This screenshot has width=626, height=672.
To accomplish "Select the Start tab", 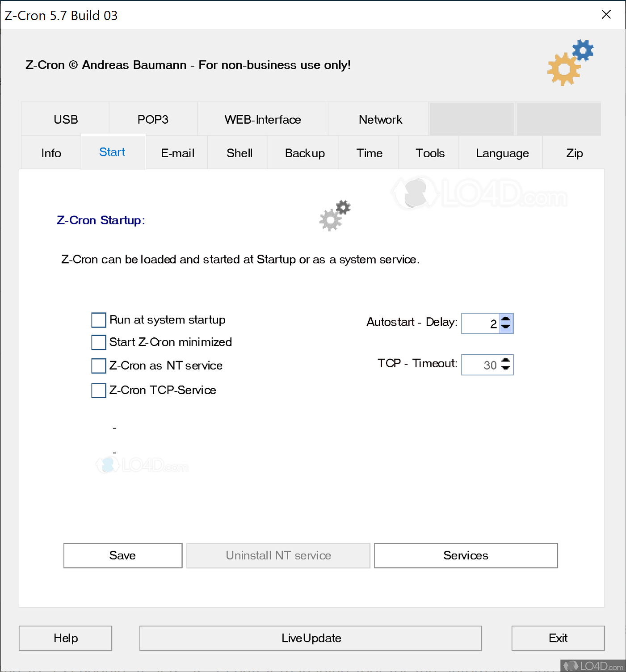I will [113, 152].
